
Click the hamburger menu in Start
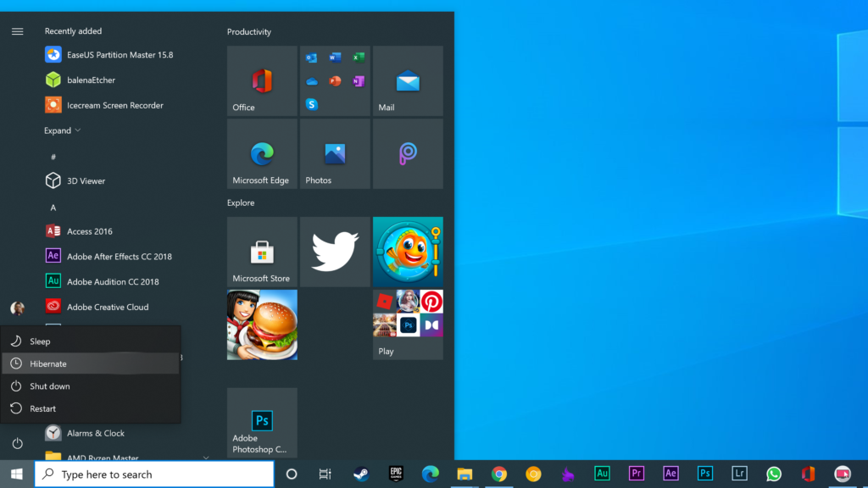[x=17, y=31]
